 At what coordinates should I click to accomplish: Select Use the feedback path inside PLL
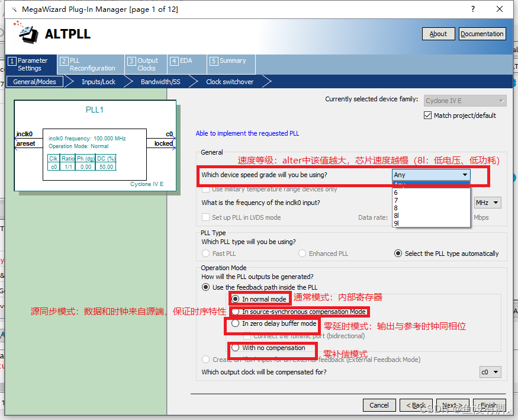click(x=205, y=287)
